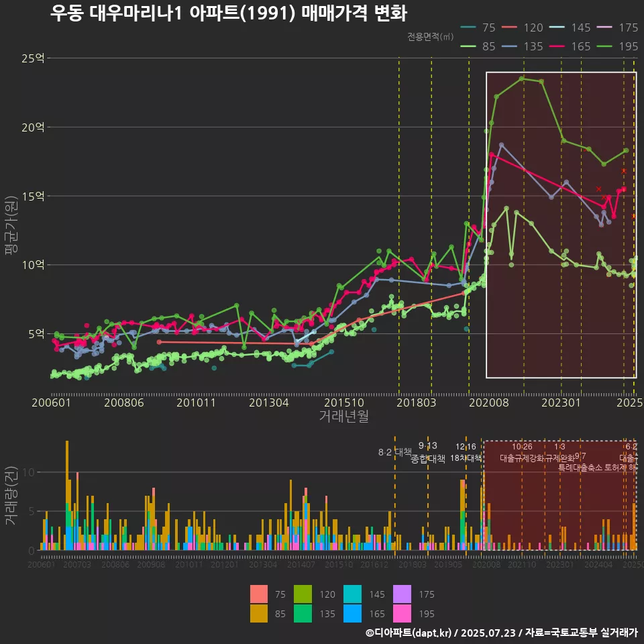The height and width of the screenshot is (644, 644).
Task: Click the 10억 y-axis label
Action: click(33, 264)
